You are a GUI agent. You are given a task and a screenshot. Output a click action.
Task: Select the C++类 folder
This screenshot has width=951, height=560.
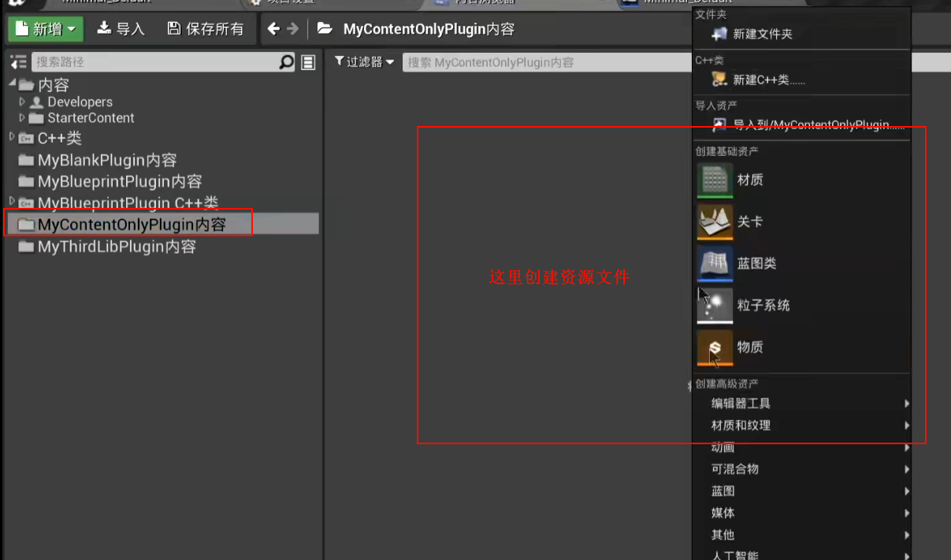point(59,138)
